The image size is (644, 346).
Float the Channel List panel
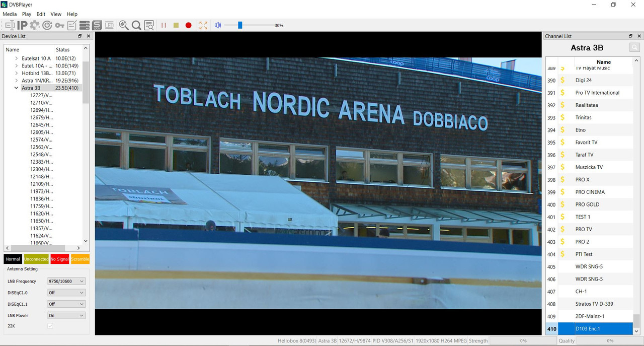[x=631, y=36]
